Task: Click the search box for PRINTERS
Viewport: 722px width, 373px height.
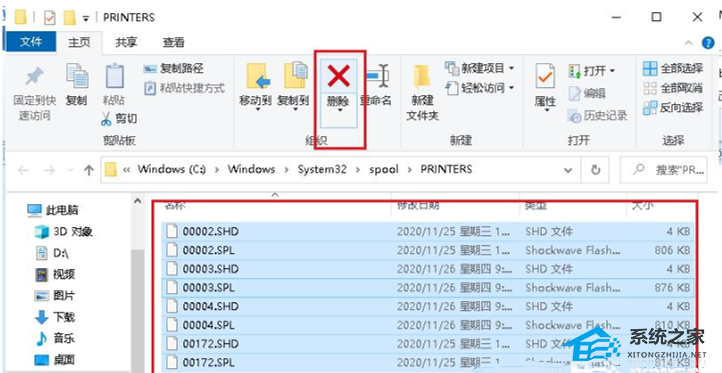Action: coord(663,170)
